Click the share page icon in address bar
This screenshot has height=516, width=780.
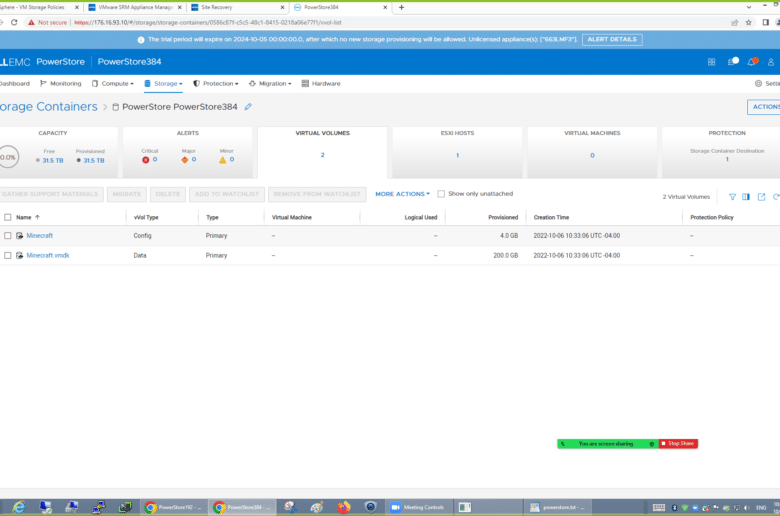(x=734, y=22)
